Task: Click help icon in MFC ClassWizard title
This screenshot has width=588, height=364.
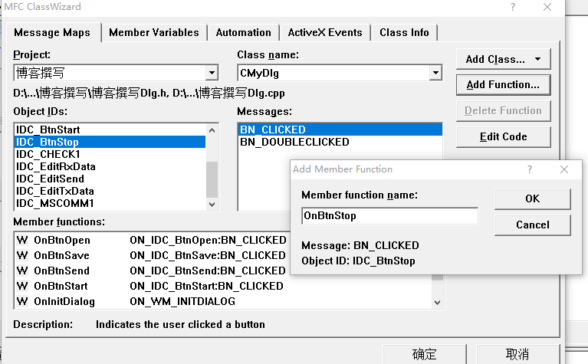Action: [x=513, y=7]
